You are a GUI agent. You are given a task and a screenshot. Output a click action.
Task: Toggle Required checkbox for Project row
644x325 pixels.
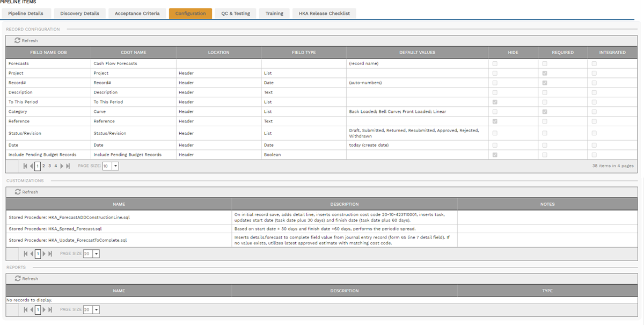click(545, 73)
